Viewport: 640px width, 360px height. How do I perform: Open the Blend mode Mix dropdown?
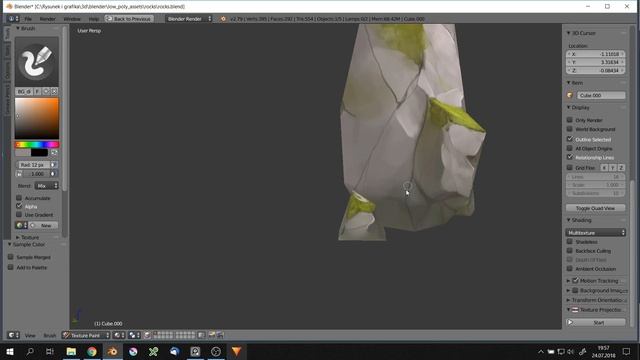(47, 186)
